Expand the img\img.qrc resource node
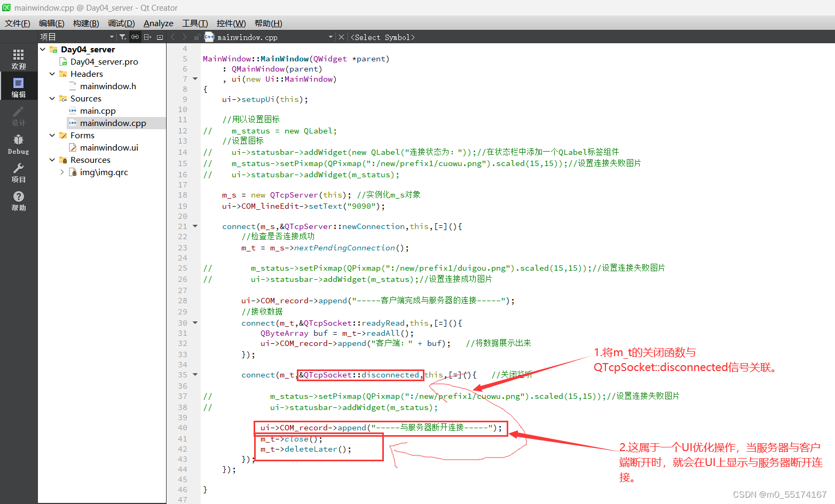Image resolution: width=835 pixels, height=504 pixels. click(x=62, y=172)
